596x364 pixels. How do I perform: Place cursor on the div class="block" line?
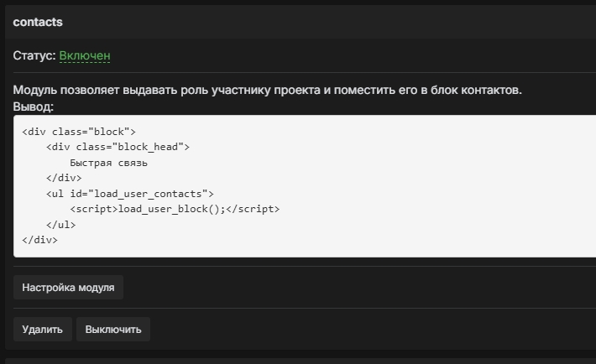pos(78,132)
